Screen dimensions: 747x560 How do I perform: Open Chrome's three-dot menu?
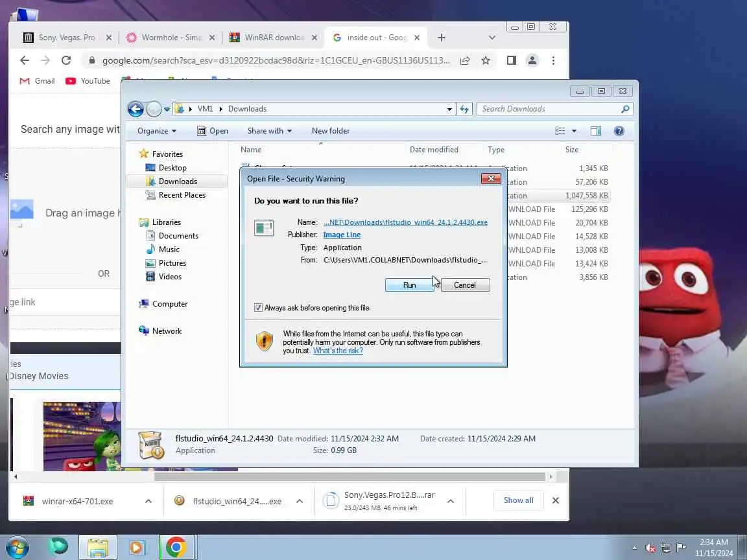(553, 60)
